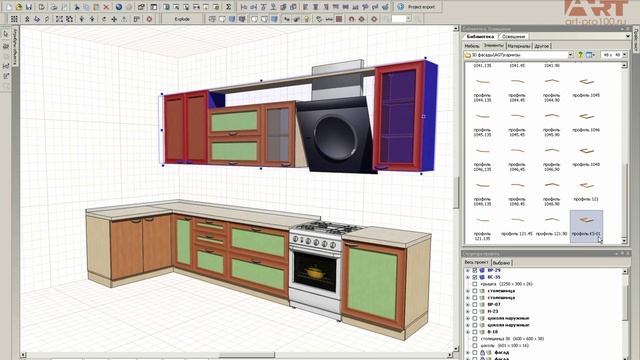Click the viewport horizontal scrollbar thumb

tap(247, 355)
